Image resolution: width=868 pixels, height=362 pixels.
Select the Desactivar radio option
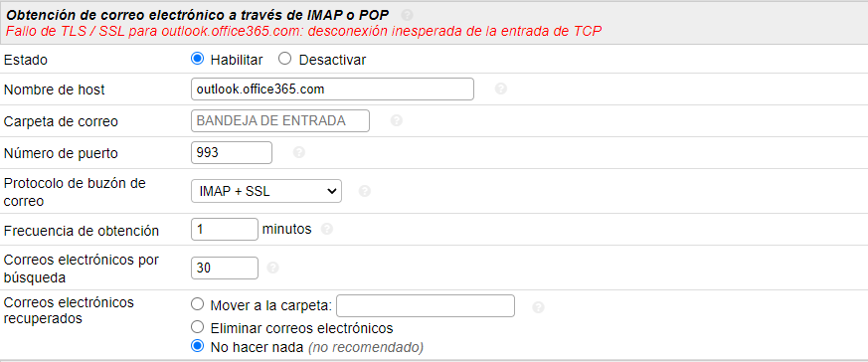[x=284, y=59]
